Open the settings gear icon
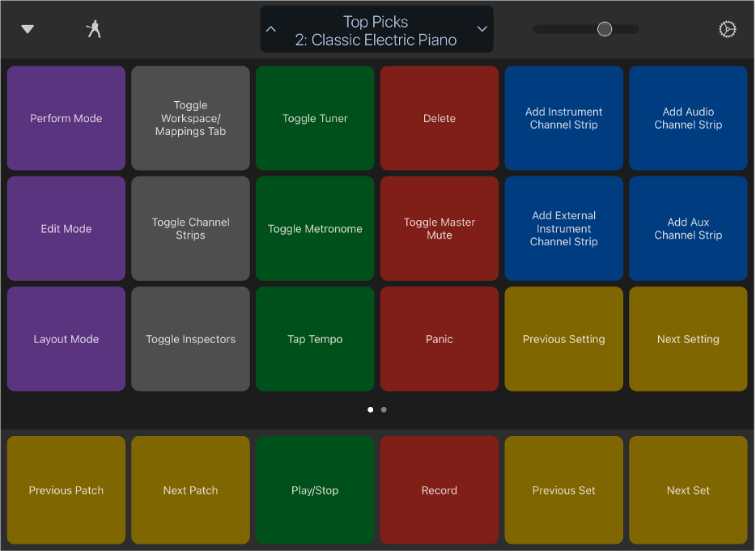 727,29
